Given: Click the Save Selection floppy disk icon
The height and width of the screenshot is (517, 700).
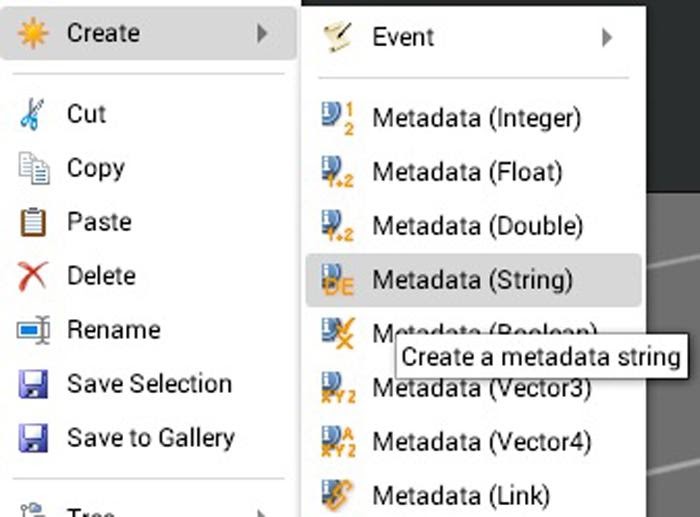Looking at the screenshot, I should 33,384.
